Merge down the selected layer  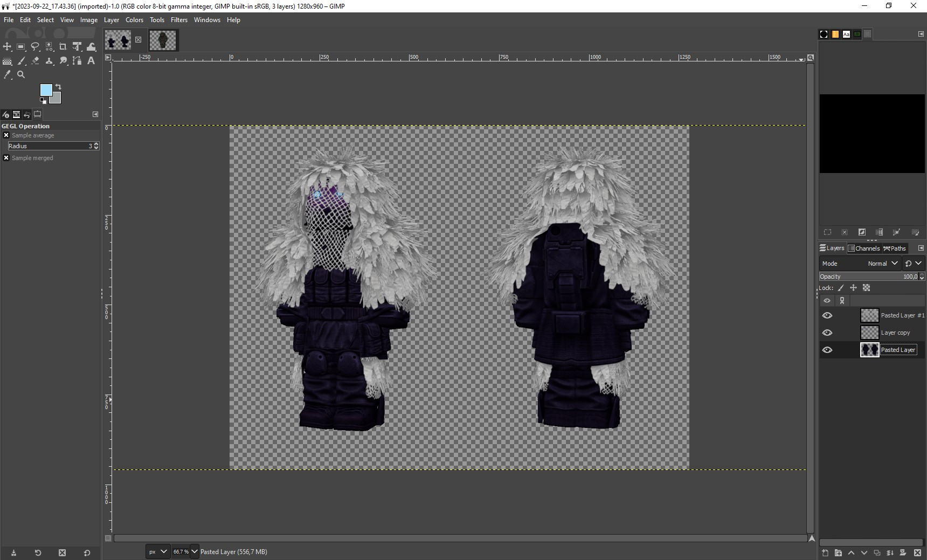click(890, 552)
